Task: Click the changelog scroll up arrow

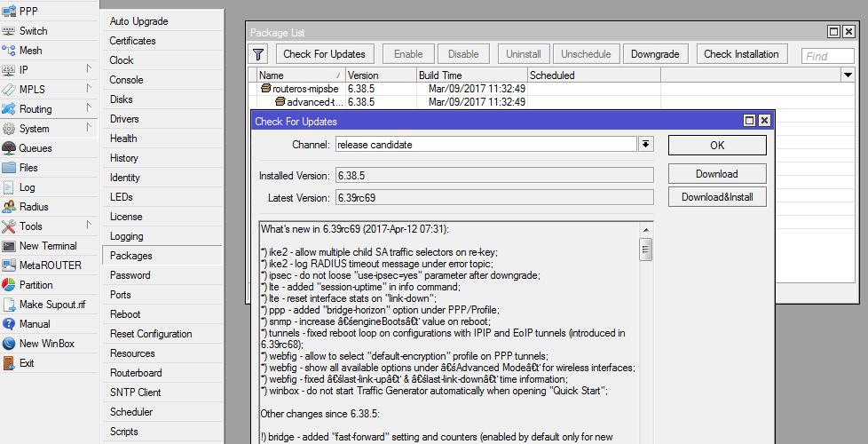Action: (x=645, y=228)
